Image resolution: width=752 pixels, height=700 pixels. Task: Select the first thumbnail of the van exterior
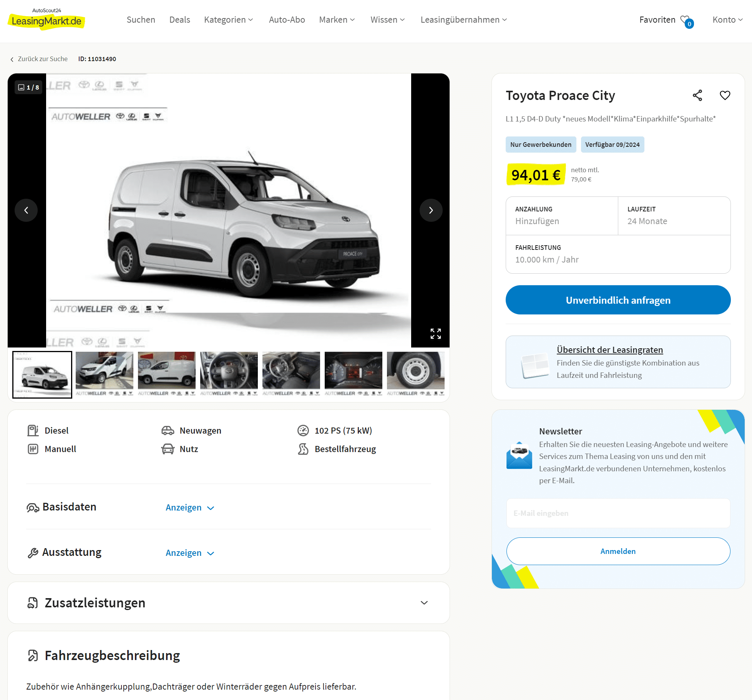[x=42, y=375]
